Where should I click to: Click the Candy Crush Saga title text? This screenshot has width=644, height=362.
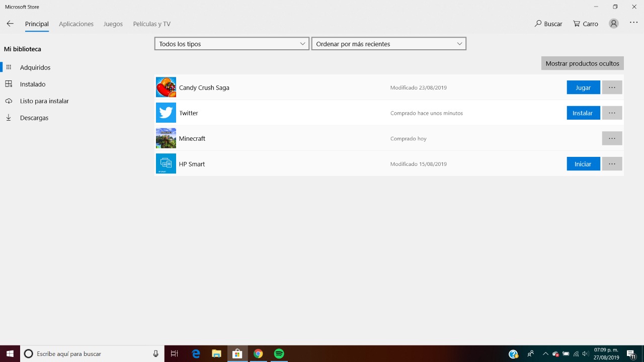click(204, 87)
